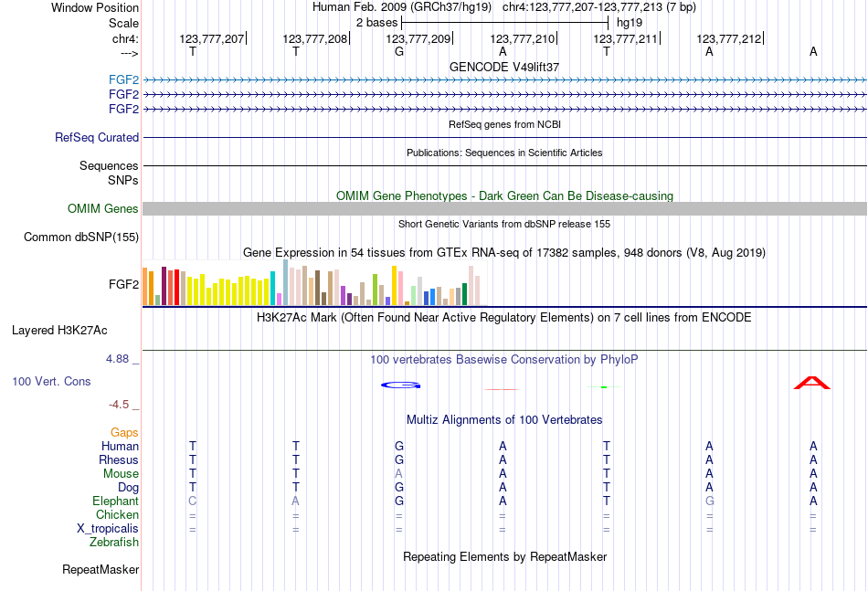Click the '2 bases' scale label
Viewport: 868px width, 591px height.
(376, 23)
